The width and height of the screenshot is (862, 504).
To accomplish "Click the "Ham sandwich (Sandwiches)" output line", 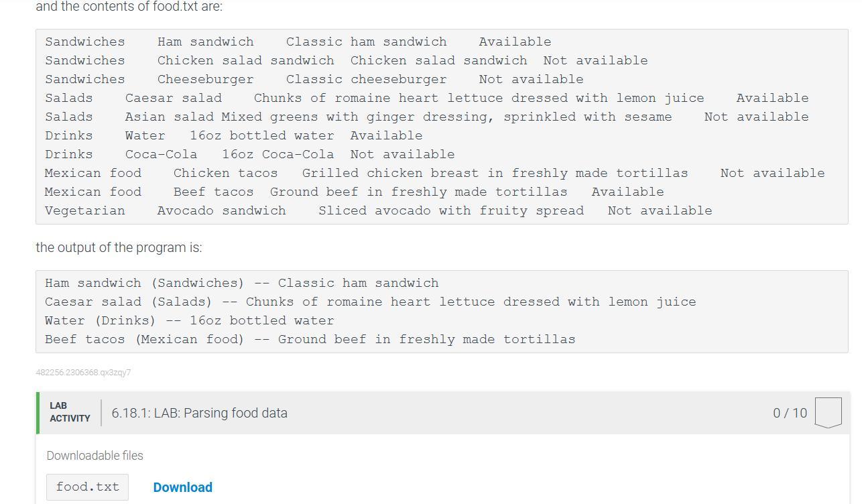I will point(241,283).
